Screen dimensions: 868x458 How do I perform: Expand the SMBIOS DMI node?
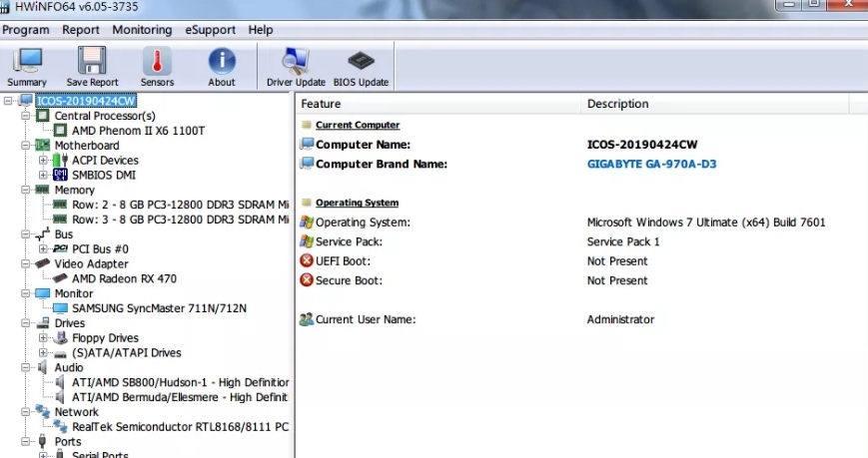coord(43,175)
